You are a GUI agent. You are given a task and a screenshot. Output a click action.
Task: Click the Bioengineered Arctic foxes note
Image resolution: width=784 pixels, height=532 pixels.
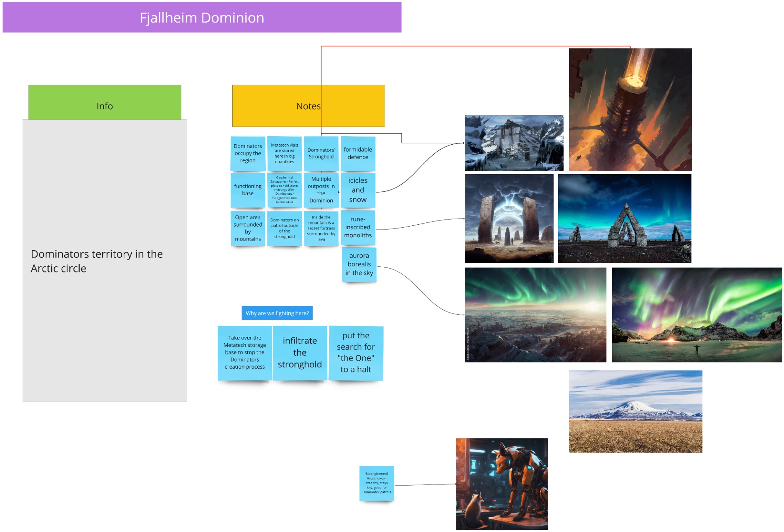pyautogui.click(x=376, y=483)
